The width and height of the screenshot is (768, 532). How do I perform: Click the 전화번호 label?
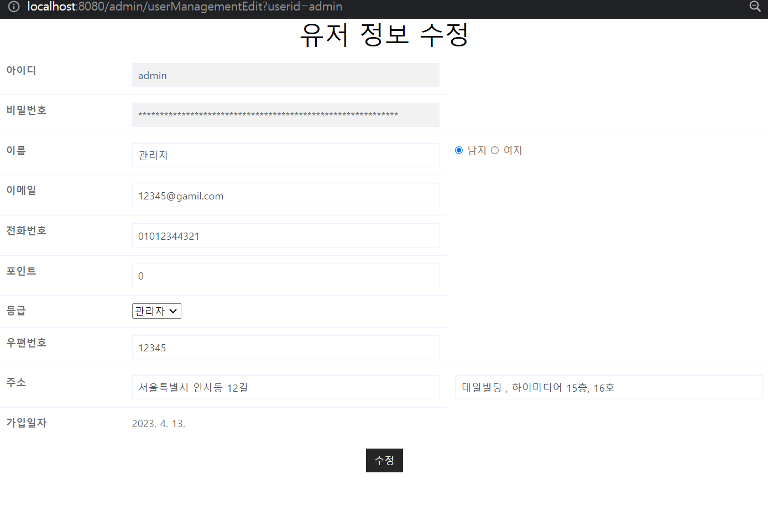(27, 230)
